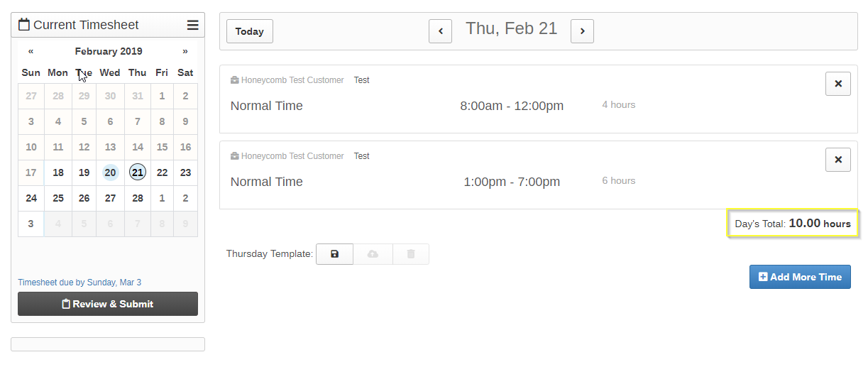Jump to next month in calendar
The width and height of the screenshot is (868, 367).
[185, 51]
